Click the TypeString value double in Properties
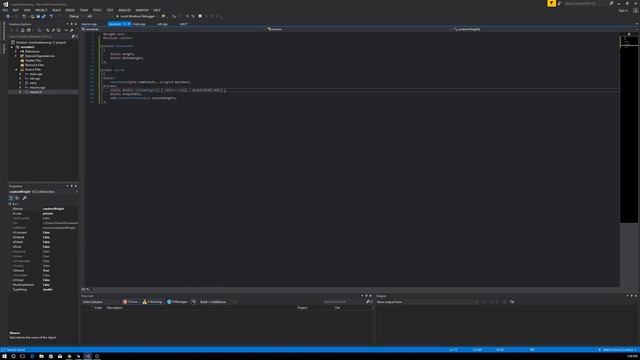Viewport: 640px width, 360px height. point(48,289)
